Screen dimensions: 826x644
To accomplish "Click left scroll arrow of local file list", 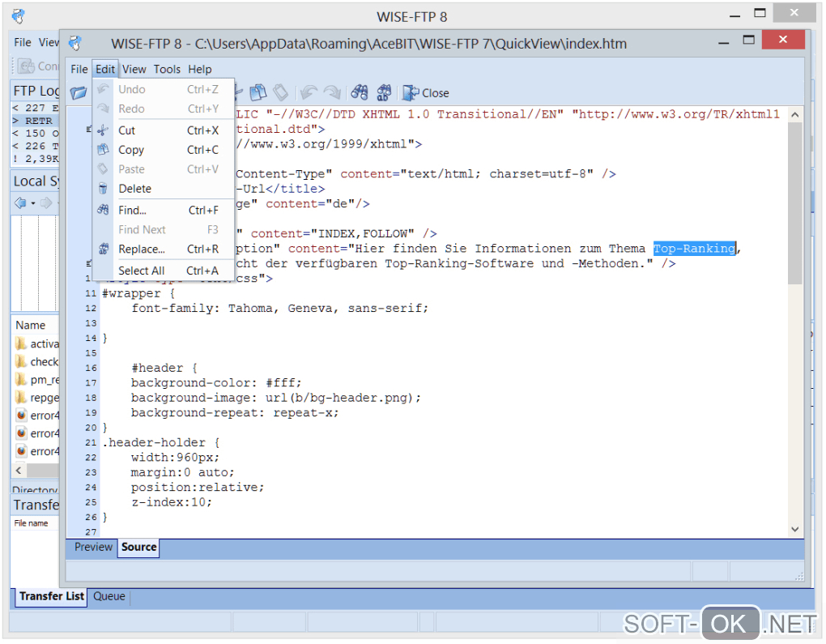I will 19,470.
